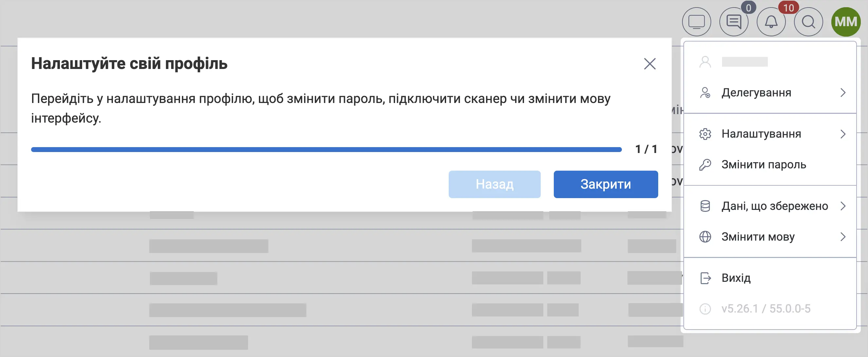Click the Налаштуйте свій профіль heading
The height and width of the screenshot is (357, 868).
click(x=129, y=64)
